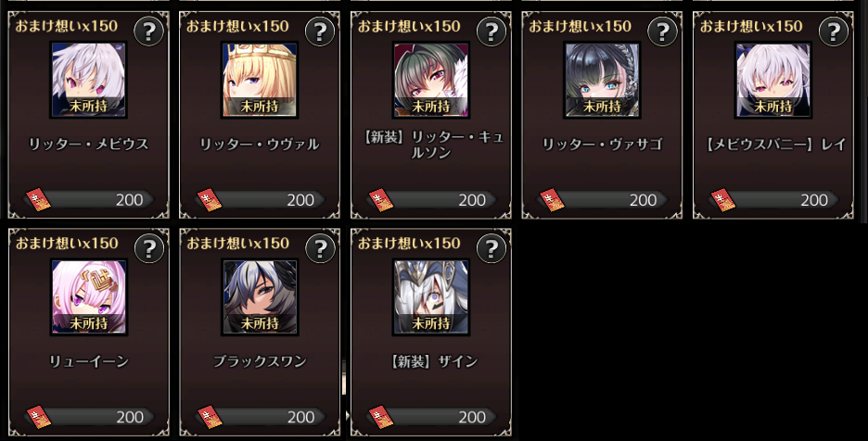
Task: Show info for 【メビウスバニー】レイ card
Action: [x=834, y=32]
